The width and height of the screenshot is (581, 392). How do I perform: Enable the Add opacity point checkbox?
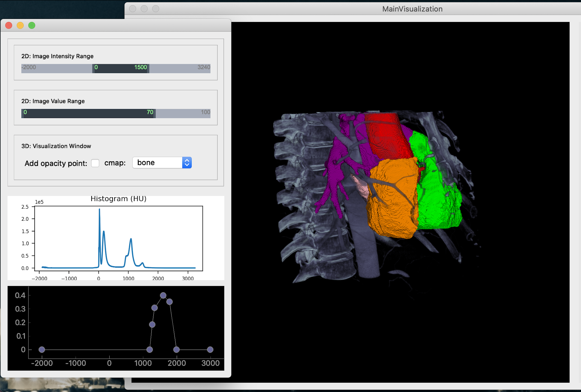tap(95, 163)
